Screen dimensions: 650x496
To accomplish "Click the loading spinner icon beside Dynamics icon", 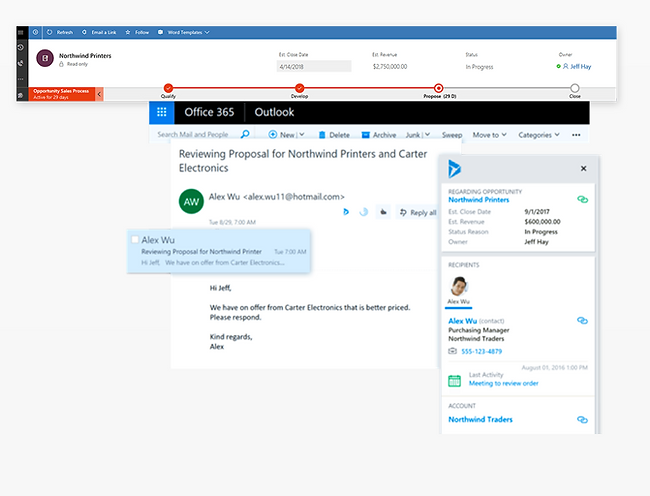I will tap(364, 212).
